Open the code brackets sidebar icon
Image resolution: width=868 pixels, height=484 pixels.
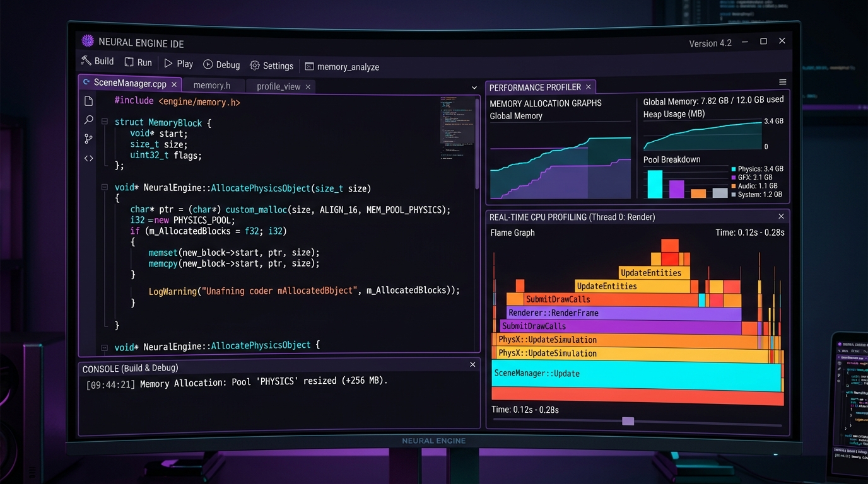[88, 158]
